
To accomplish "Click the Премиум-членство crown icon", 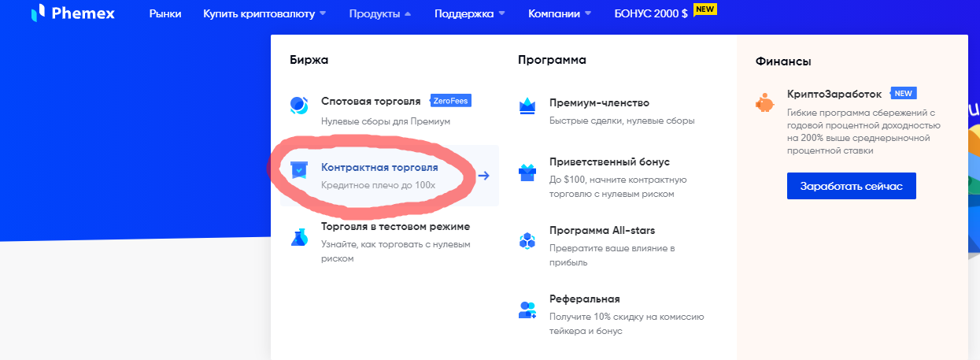I will click(x=527, y=106).
